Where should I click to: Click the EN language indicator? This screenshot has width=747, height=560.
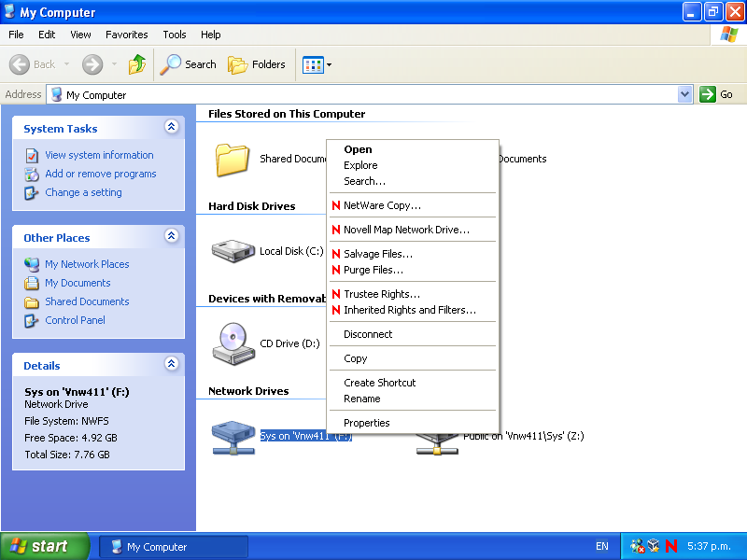click(x=602, y=546)
